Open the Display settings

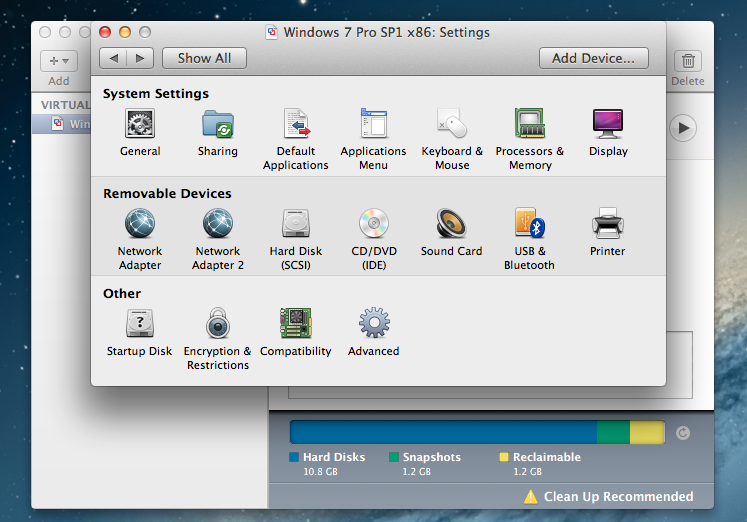[608, 125]
